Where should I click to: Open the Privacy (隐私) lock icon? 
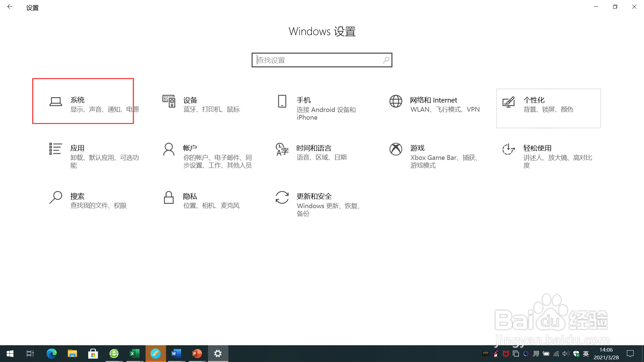169,197
